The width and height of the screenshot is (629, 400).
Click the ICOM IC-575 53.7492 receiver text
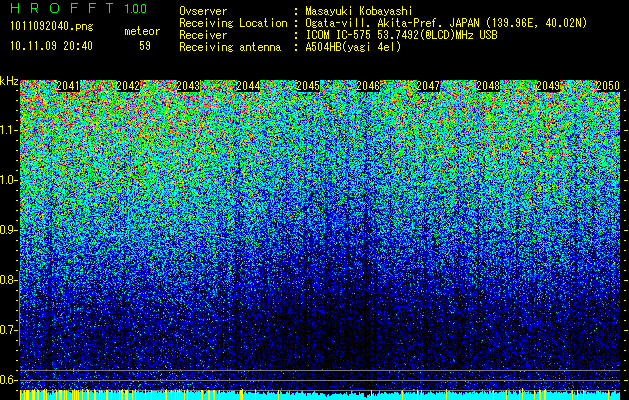401,35
